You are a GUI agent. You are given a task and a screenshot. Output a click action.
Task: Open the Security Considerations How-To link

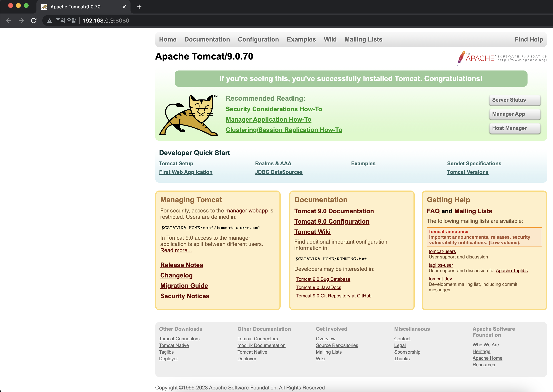click(274, 109)
